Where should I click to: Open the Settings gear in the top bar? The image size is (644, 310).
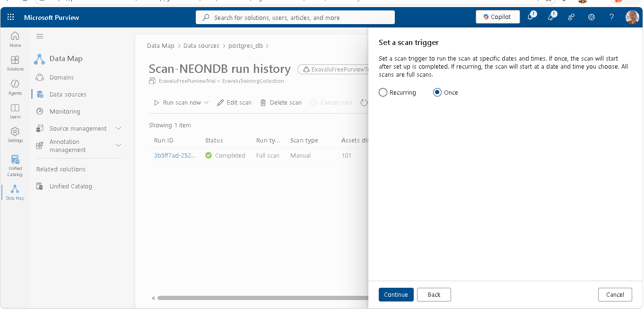click(592, 17)
